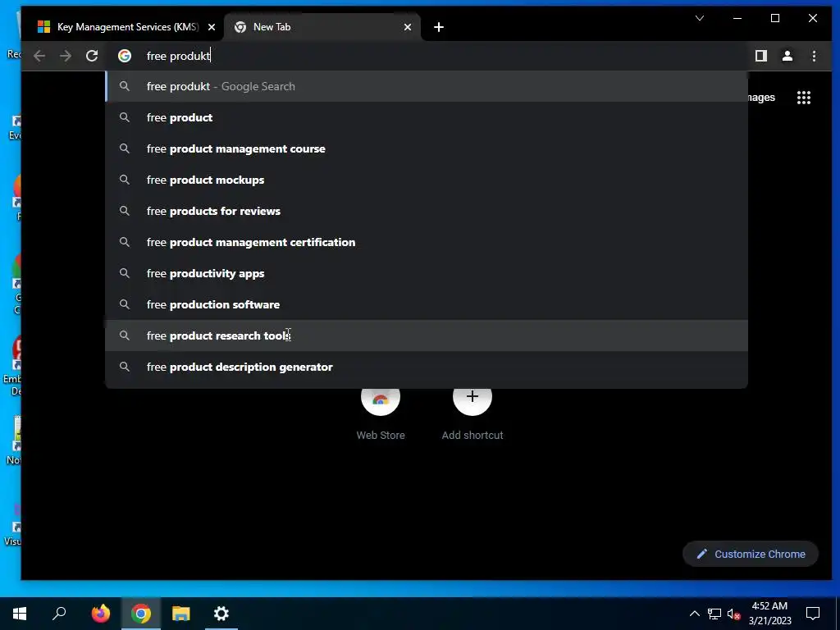The width and height of the screenshot is (840, 630).
Task: Select 'free product research tools' suggestion
Action: click(427, 336)
